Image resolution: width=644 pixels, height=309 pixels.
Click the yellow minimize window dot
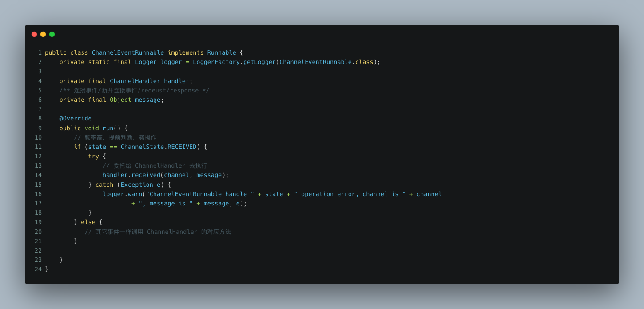click(43, 34)
